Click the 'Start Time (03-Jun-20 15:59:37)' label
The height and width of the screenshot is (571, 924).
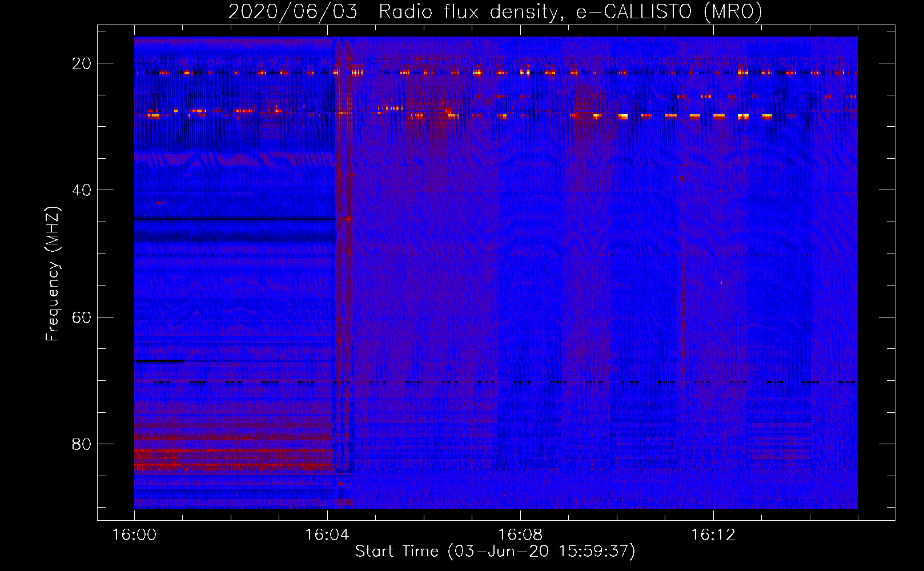[x=495, y=552]
